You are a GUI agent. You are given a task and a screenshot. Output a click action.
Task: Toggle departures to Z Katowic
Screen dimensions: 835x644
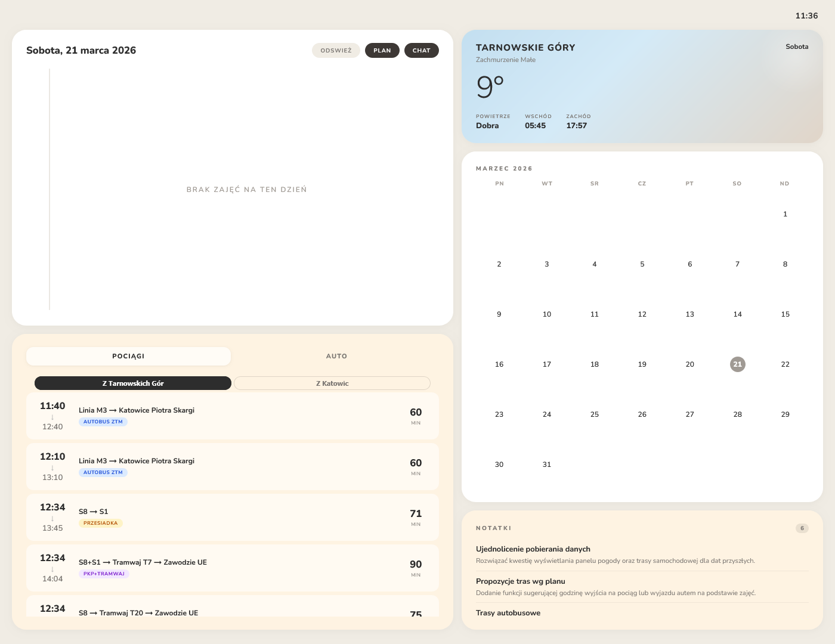[332, 383]
